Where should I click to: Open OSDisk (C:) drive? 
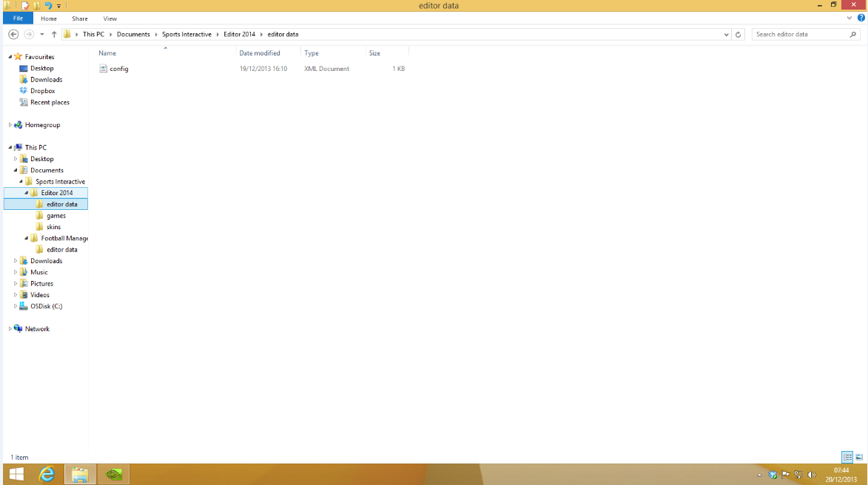(x=46, y=306)
